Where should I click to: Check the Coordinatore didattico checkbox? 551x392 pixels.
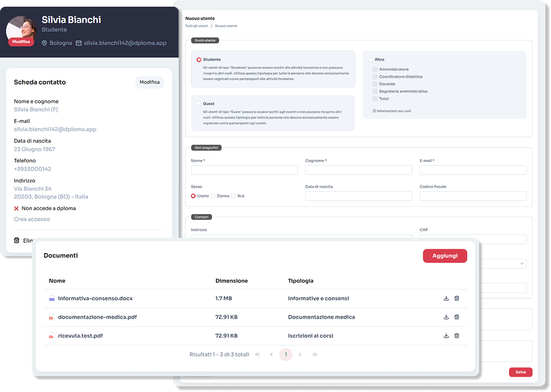click(375, 77)
